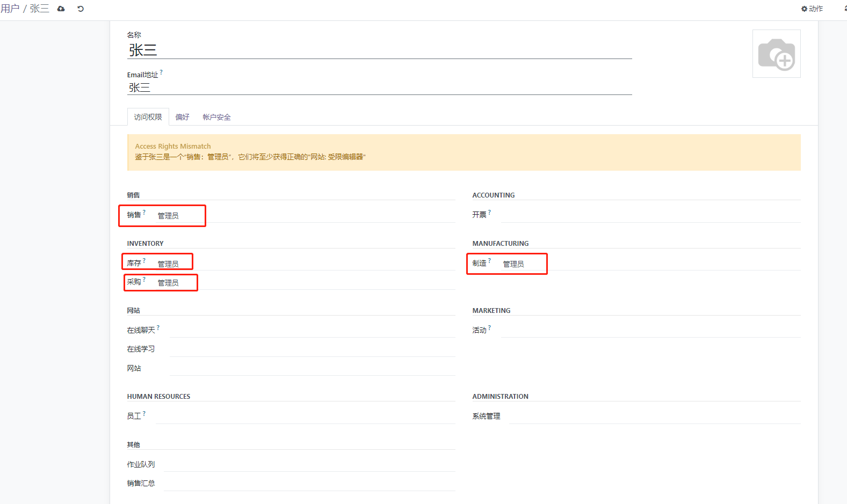Click the help question mark beside 开票
This screenshot has width=847, height=504.
(x=489, y=212)
